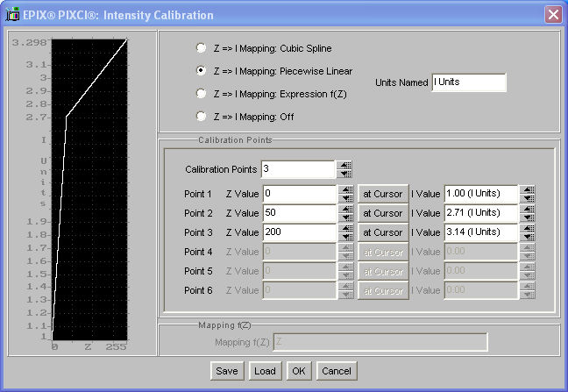This screenshot has height=392, width=568.
Task: Turn Z => I Mapping Off
Action: [201, 117]
